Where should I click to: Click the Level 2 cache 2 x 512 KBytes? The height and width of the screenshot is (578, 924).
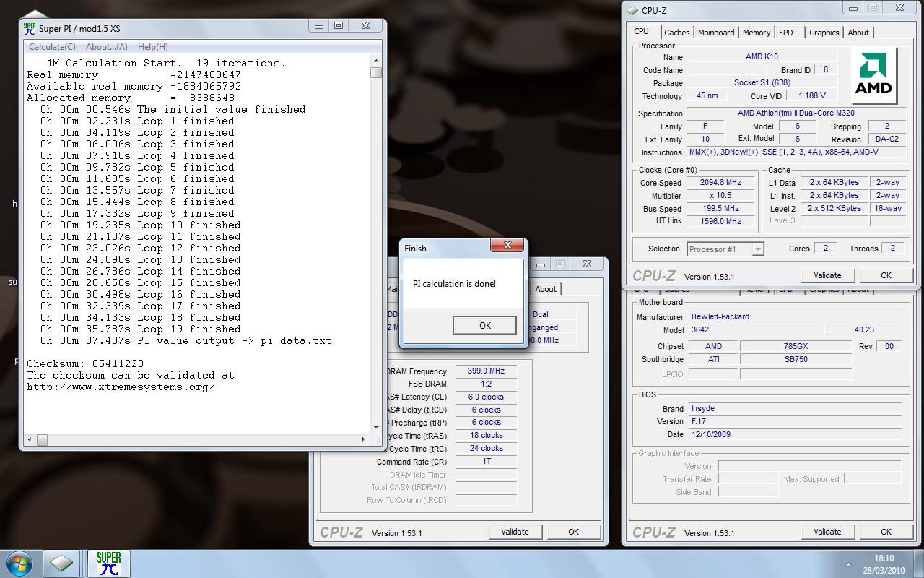click(834, 208)
